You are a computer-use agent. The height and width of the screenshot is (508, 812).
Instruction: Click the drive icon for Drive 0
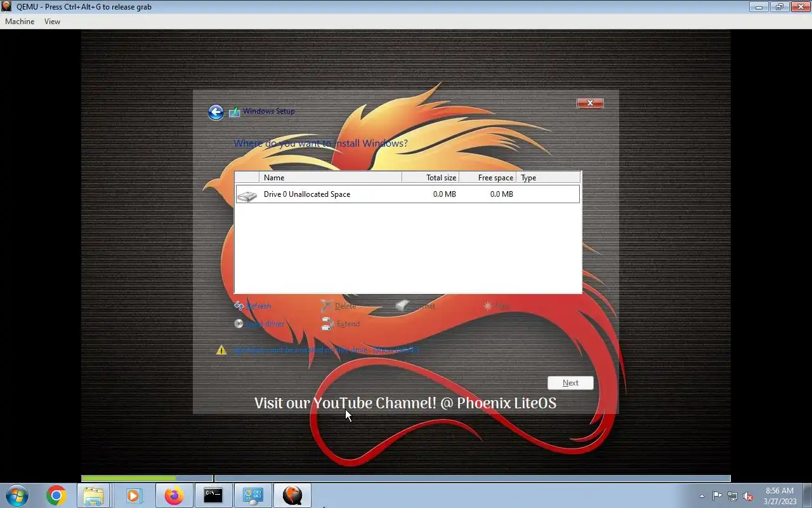coord(247,195)
